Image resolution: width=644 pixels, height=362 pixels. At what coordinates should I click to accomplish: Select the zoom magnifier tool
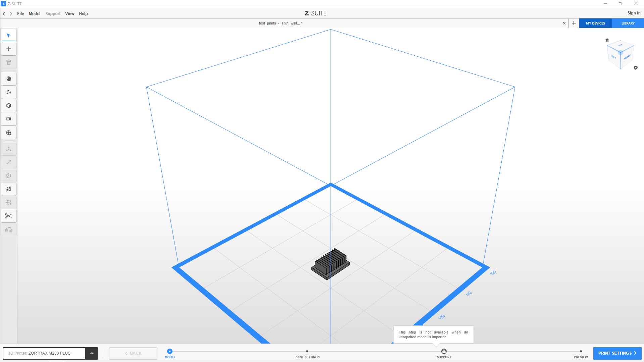(x=9, y=133)
